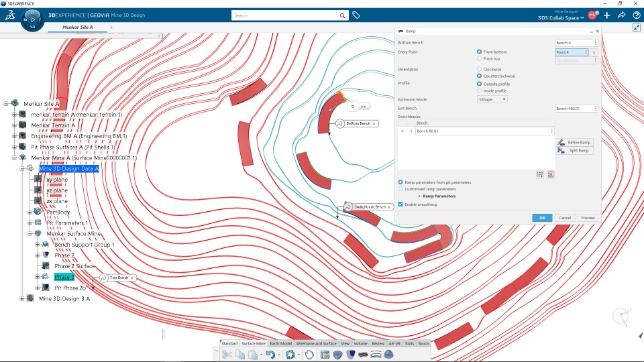
Task: Click the Switchback Bench label icon in viewport
Action: [x=348, y=207]
